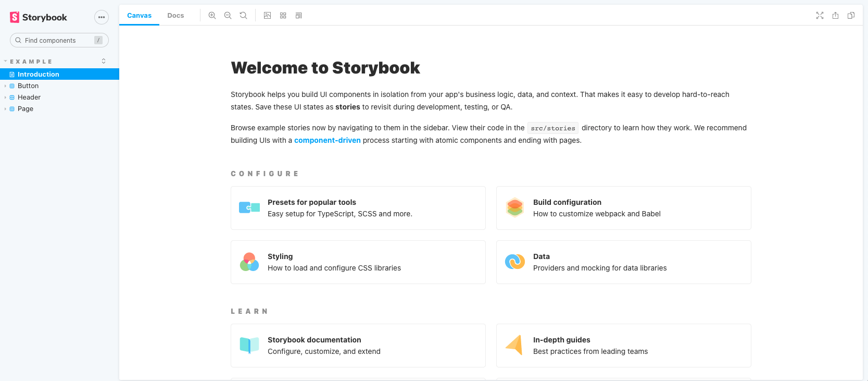
Task: Expand the Page component arrow
Action: click(x=5, y=109)
